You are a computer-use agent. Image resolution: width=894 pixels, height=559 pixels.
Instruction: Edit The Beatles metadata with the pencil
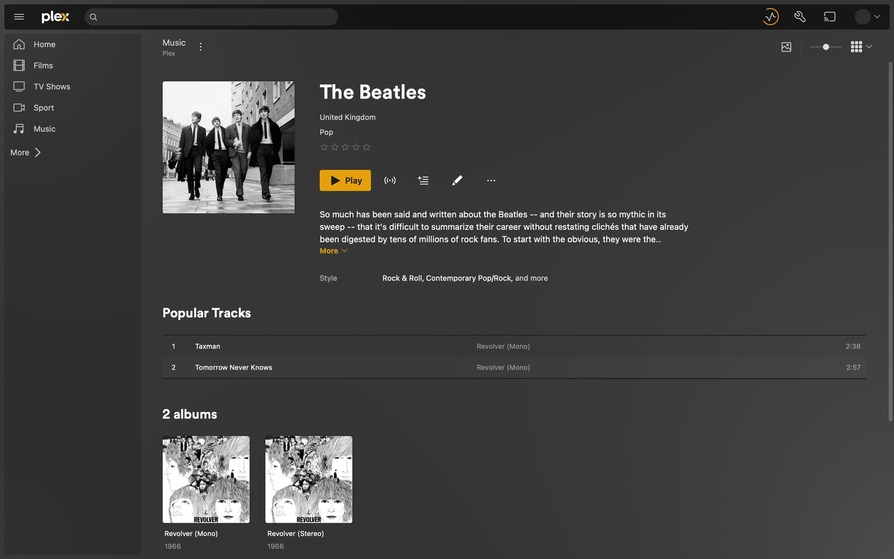point(457,180)
